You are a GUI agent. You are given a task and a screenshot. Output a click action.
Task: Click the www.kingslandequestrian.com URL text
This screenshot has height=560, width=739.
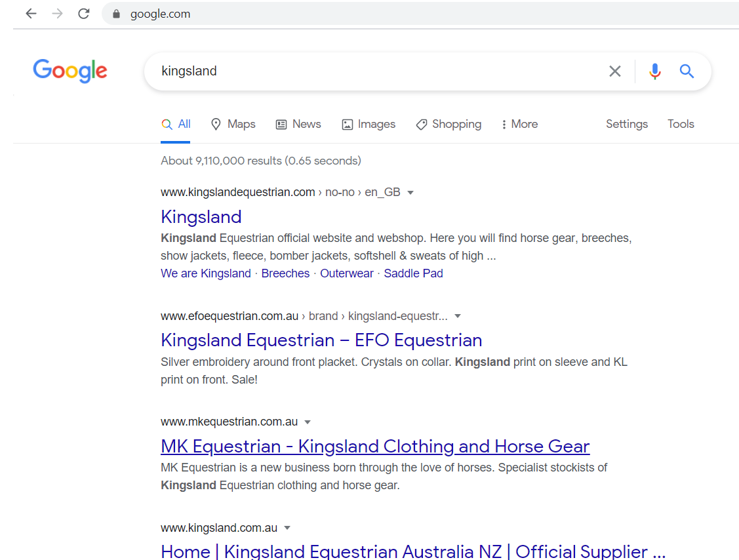coord(238,192)
